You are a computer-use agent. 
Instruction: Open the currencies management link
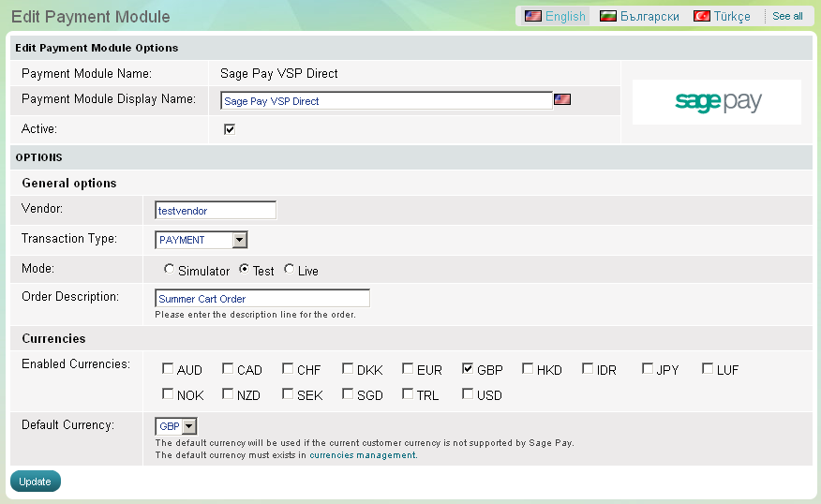[x=362, y=455]
